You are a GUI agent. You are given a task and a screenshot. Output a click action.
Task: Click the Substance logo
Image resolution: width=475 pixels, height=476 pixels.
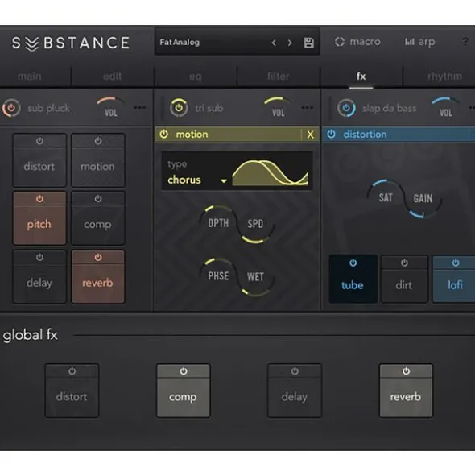pos(71,43)
